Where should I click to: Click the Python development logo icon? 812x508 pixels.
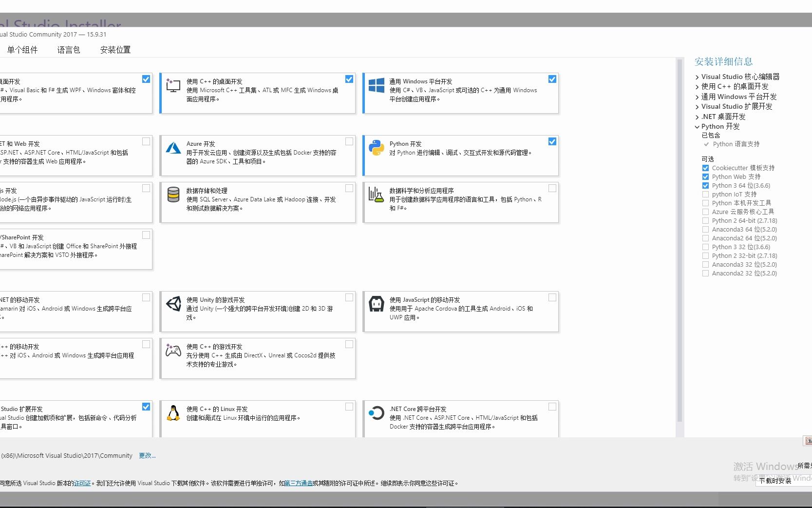tap(377, 148)
